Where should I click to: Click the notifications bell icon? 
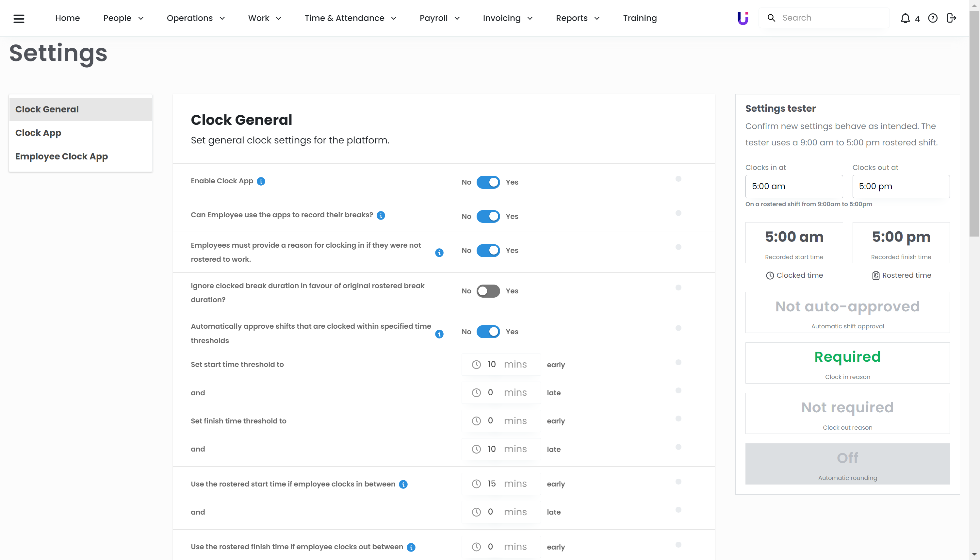click(905, 18)
